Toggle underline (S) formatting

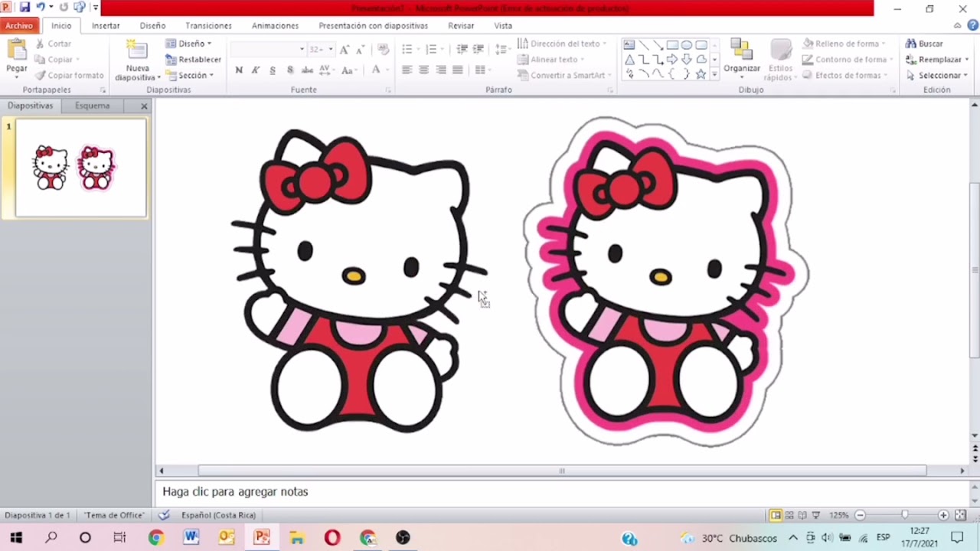tap(273, 70)
